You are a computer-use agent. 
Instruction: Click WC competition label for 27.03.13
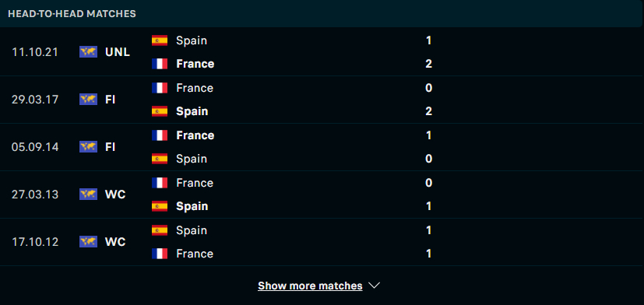115,195
